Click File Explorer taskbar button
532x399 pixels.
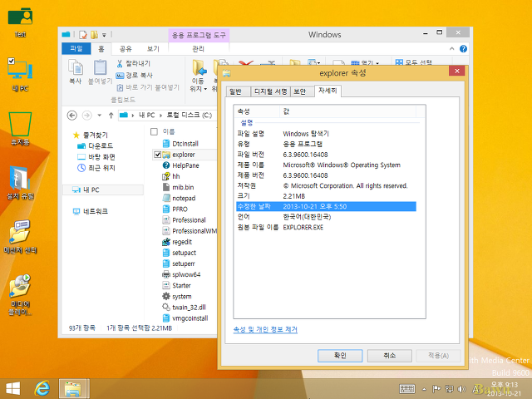(73, 388)
